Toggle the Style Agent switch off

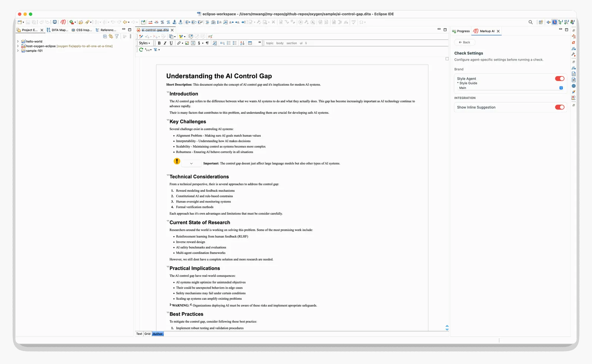coord(559,79)
